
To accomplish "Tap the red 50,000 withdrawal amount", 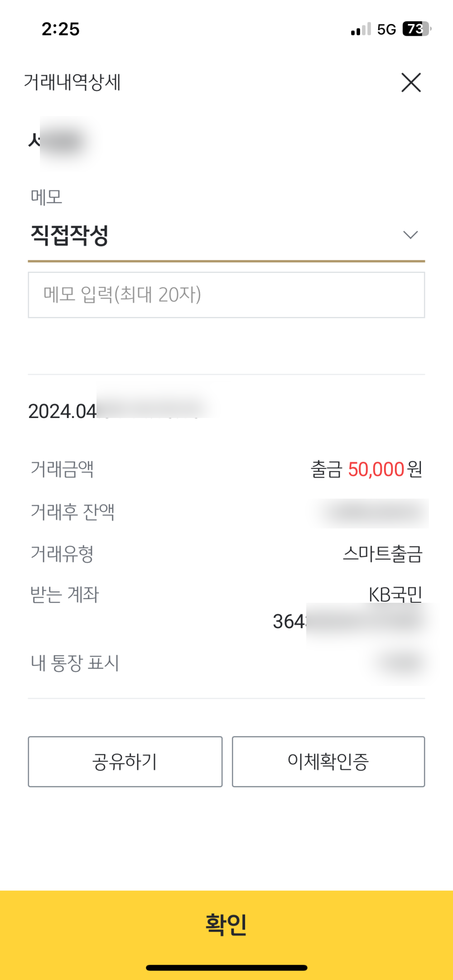I will point(376,469).
